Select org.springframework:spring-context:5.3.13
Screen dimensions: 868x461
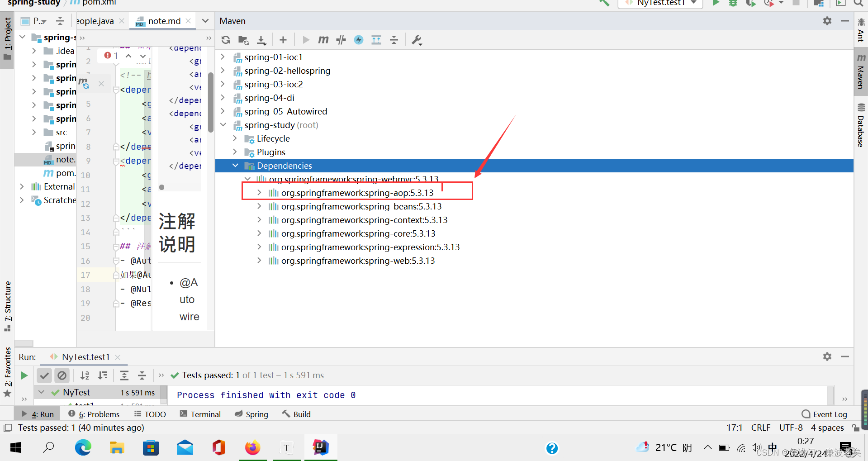point(364,220)
